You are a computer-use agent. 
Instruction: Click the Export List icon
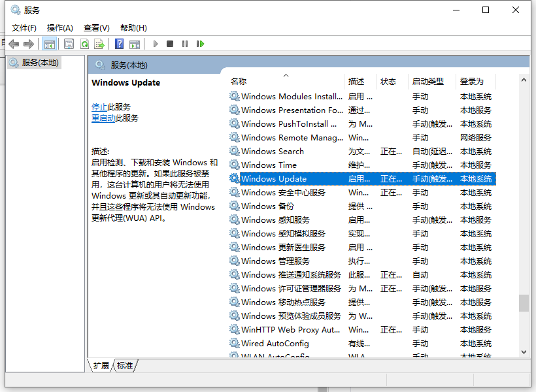[x=100, y=43]
